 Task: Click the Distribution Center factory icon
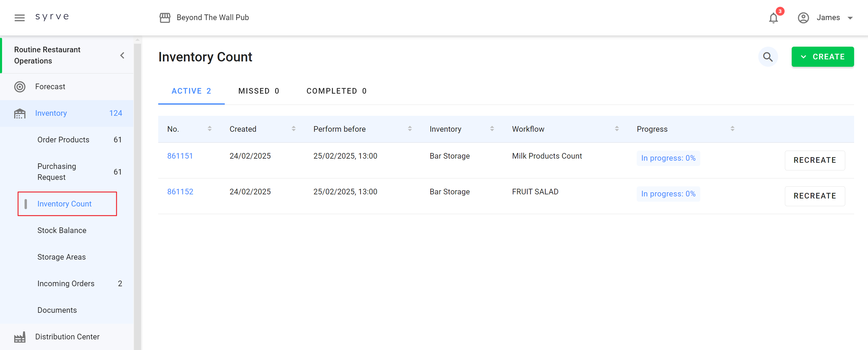click(20, 337)
